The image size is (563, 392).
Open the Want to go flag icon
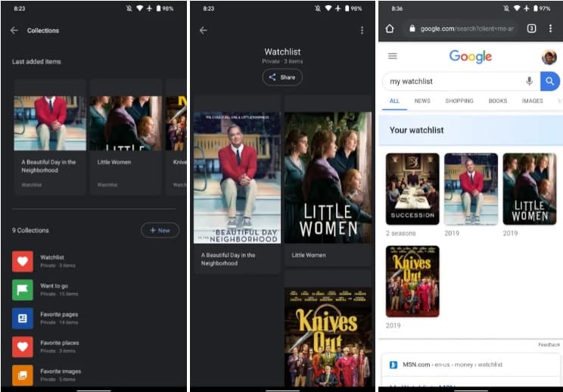[23, 290]
